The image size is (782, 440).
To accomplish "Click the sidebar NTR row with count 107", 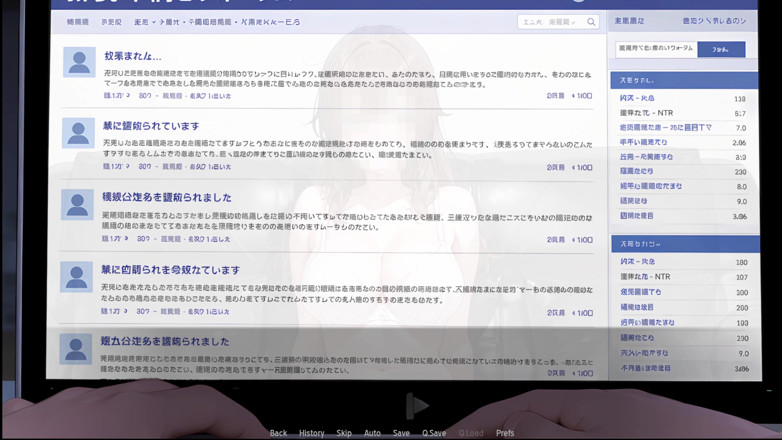I will coord(684,277).
